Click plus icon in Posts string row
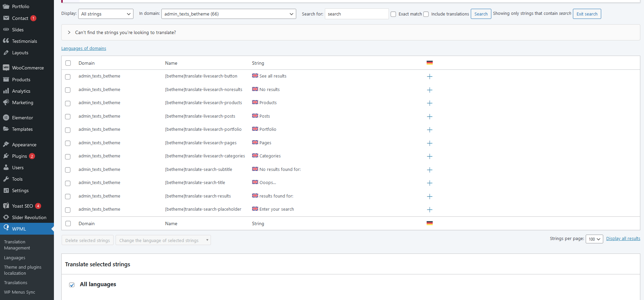 click(429, 117)
